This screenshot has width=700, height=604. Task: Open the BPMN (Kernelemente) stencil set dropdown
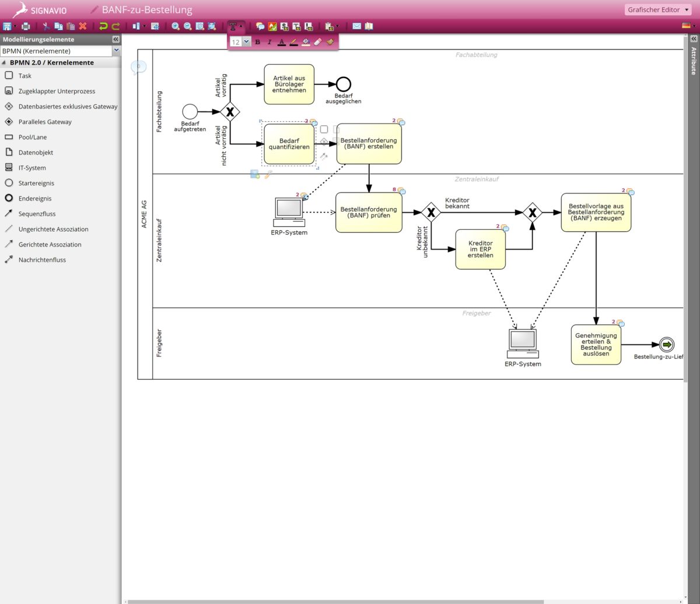[x=116, y=51]
